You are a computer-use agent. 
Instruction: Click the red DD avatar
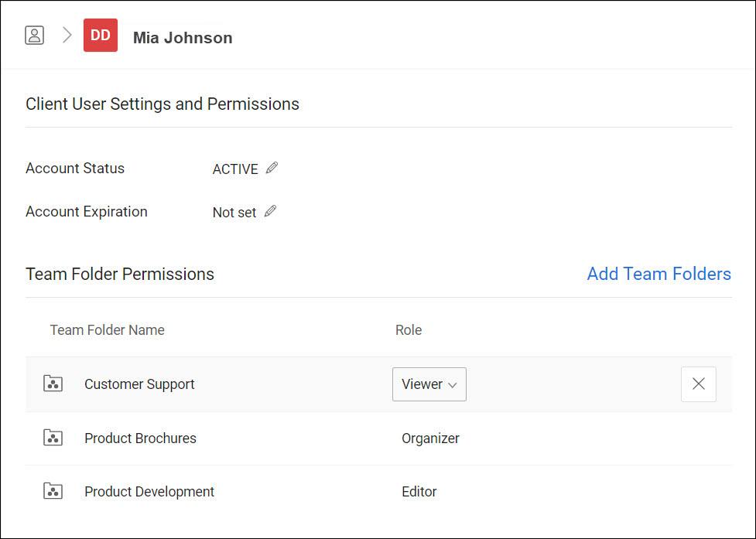click(101, 36)
